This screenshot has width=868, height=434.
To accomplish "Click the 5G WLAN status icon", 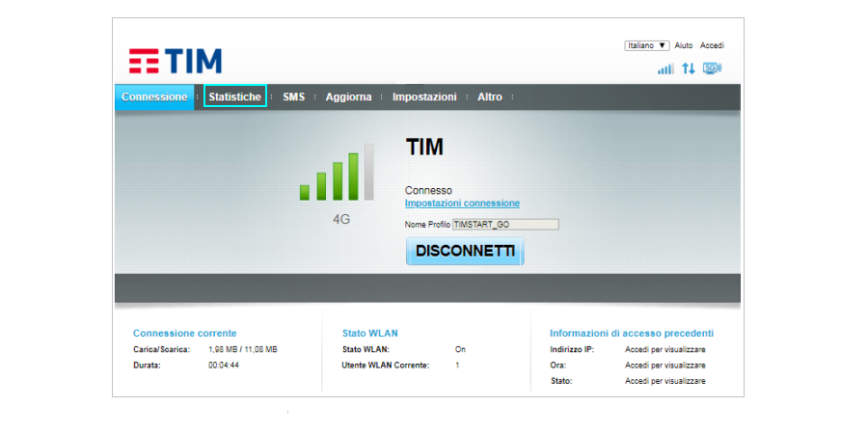I will point(712,68).
